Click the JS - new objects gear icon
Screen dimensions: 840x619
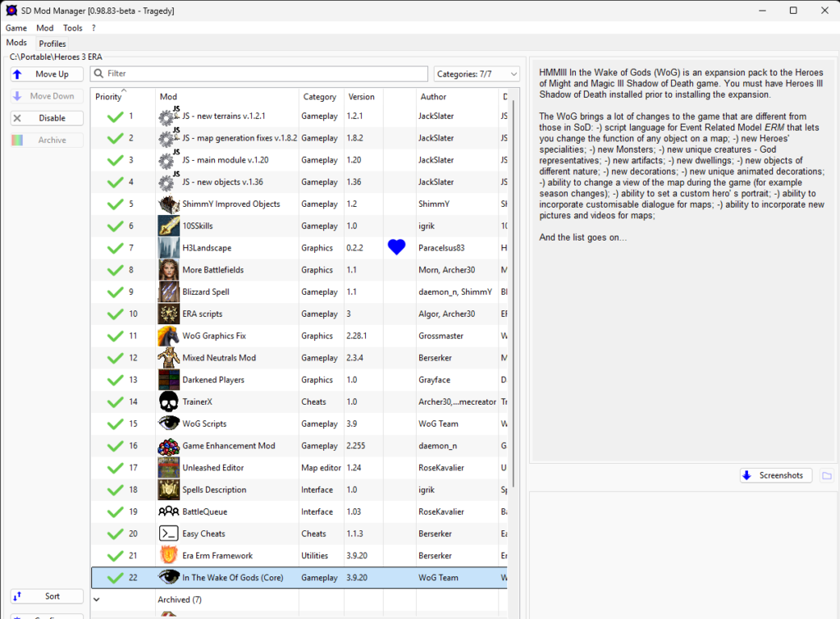tap(169, 182)
